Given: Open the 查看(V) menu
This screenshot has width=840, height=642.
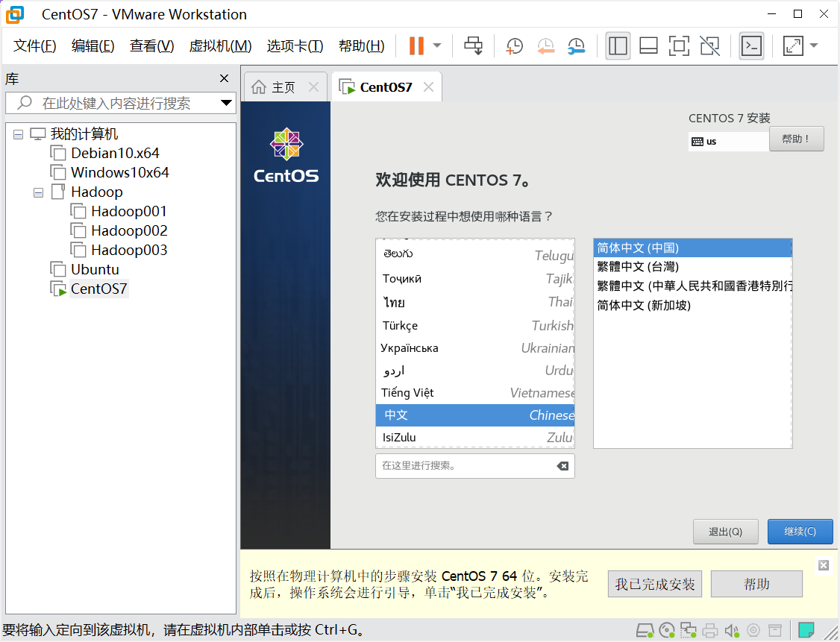Looking at the screenshot, I should (151, 46).
